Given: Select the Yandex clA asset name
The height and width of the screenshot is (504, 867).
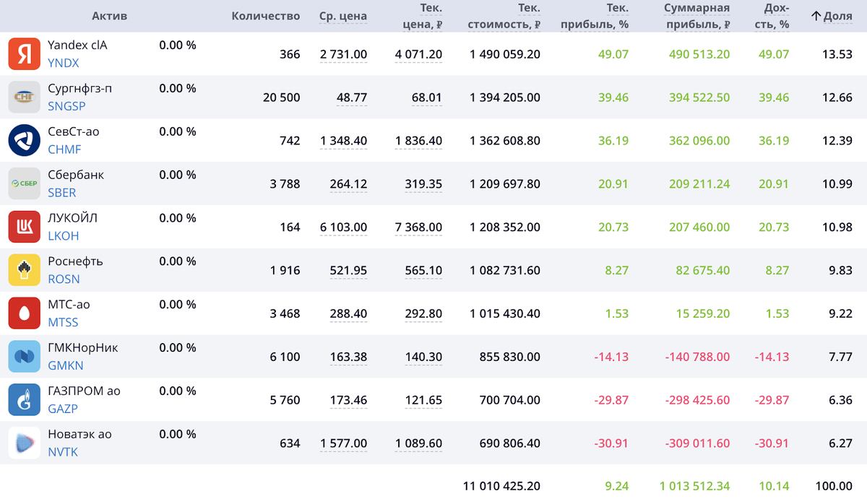Looking at the screenshot, I should pyautogui.click(x=77, y=45).
